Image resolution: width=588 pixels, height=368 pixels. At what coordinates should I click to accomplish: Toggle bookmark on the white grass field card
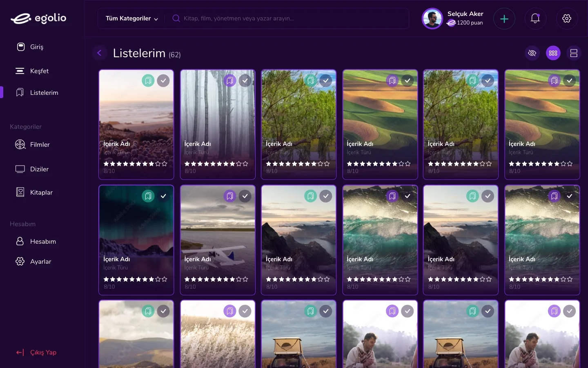[x=230, y=311]
